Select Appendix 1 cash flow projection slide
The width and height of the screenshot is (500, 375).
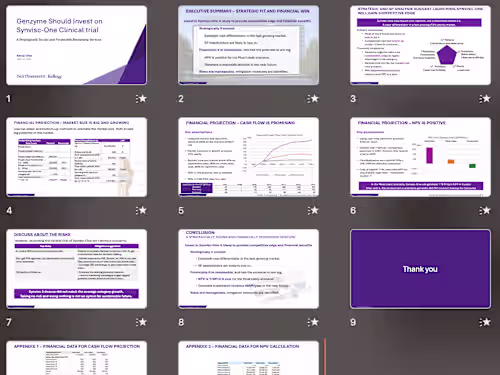(76, 358)
